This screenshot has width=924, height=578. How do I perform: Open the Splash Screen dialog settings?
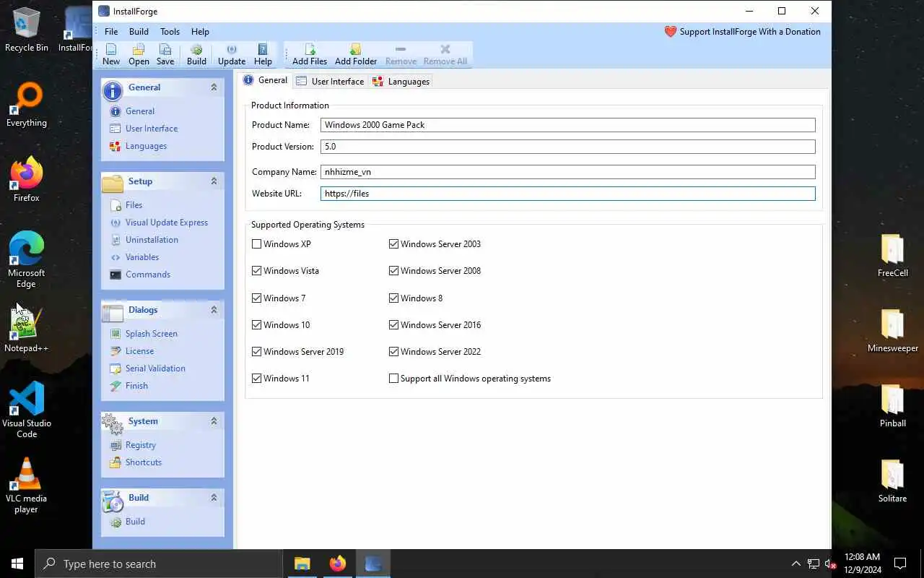[x=152, y=334]
